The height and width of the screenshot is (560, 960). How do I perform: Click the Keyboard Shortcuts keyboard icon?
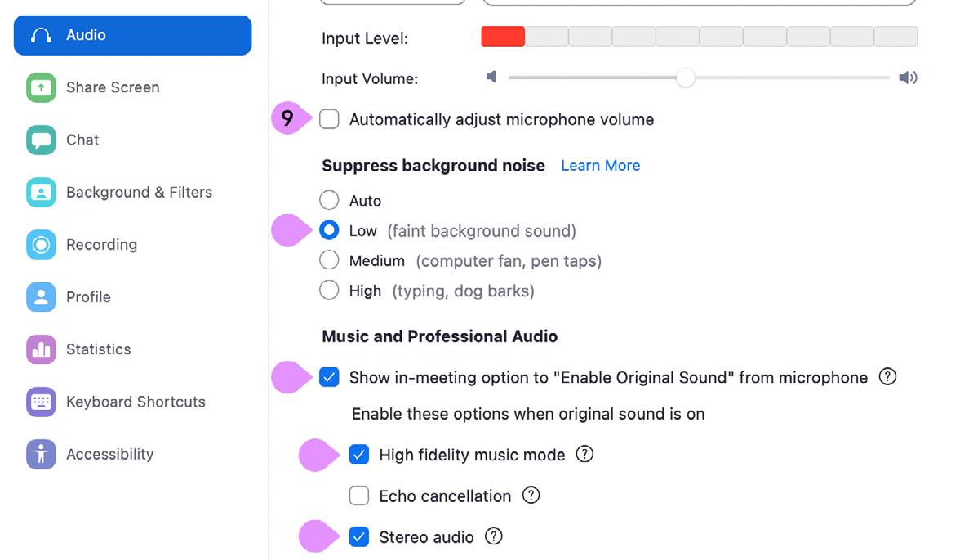[x=41, y=402]
